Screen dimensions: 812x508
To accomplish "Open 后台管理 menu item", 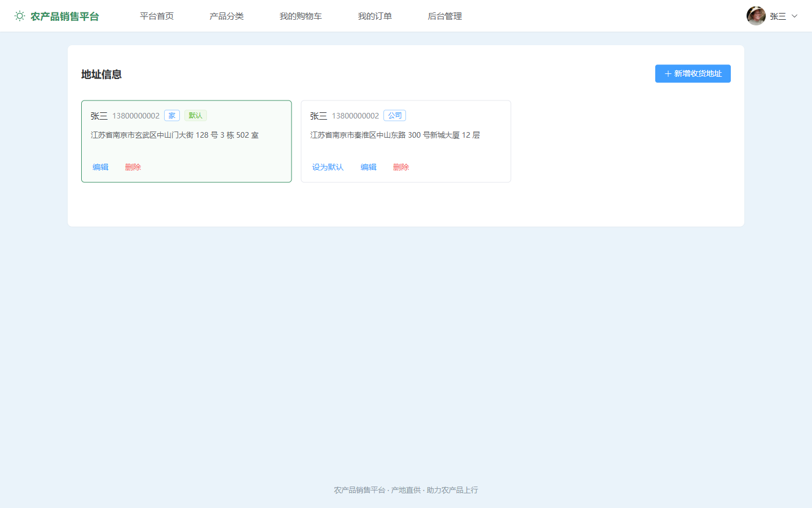I will pyautogui.click(x=445, y=16).
